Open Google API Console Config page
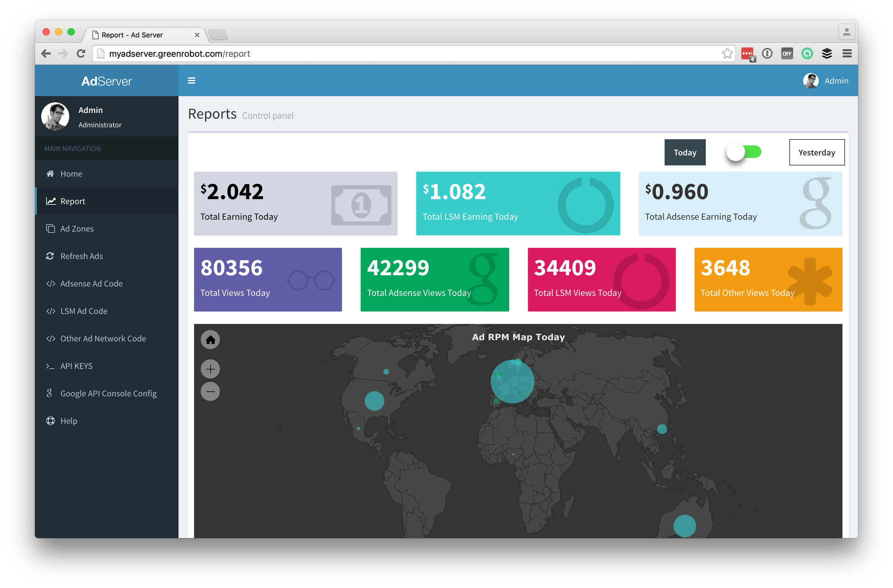Viewport: 893px width, 588px height. click(x=109, y=393)
